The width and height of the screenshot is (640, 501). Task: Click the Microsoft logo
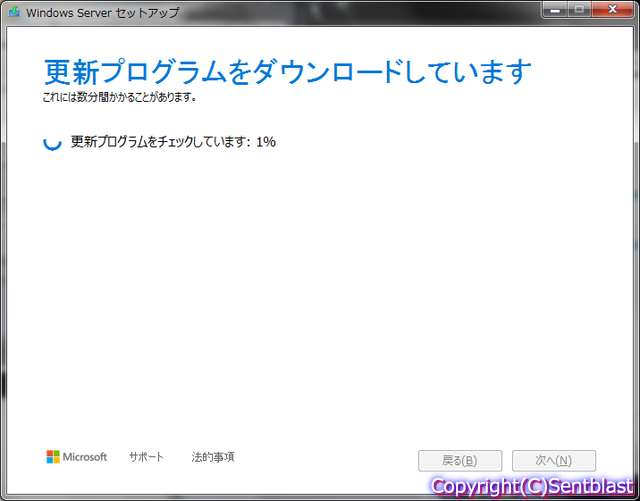[x=77, y=457]
